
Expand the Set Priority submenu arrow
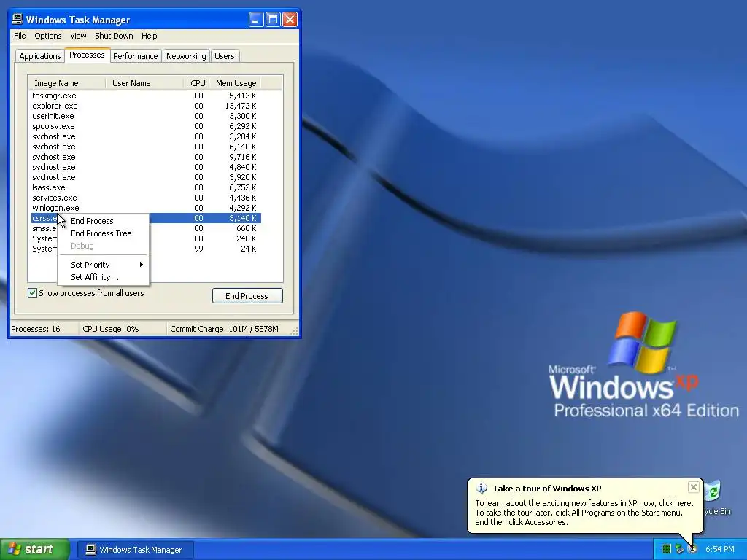[x=141, y=264]
